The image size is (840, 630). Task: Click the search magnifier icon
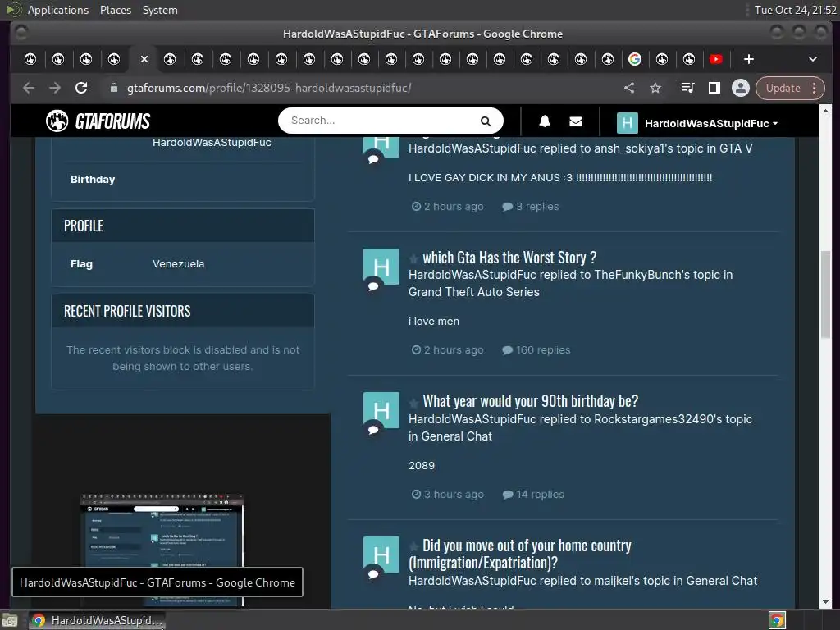point(486,121)
